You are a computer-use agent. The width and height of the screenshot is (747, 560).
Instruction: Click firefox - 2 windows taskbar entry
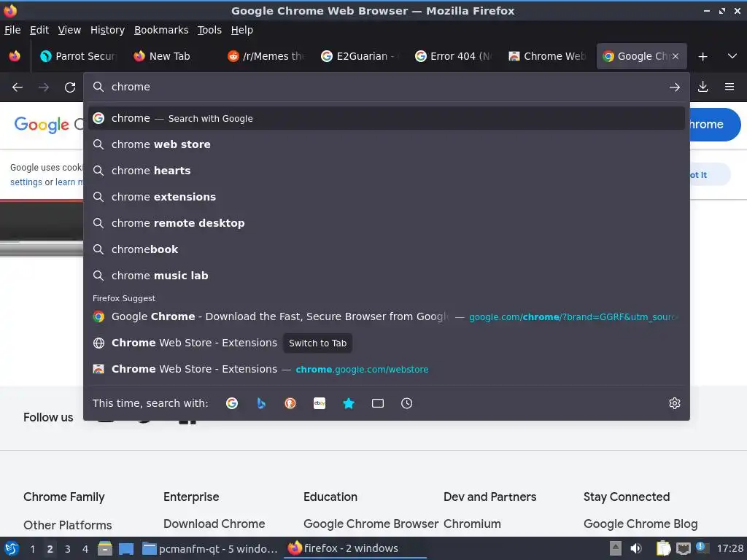pos(356,548)
